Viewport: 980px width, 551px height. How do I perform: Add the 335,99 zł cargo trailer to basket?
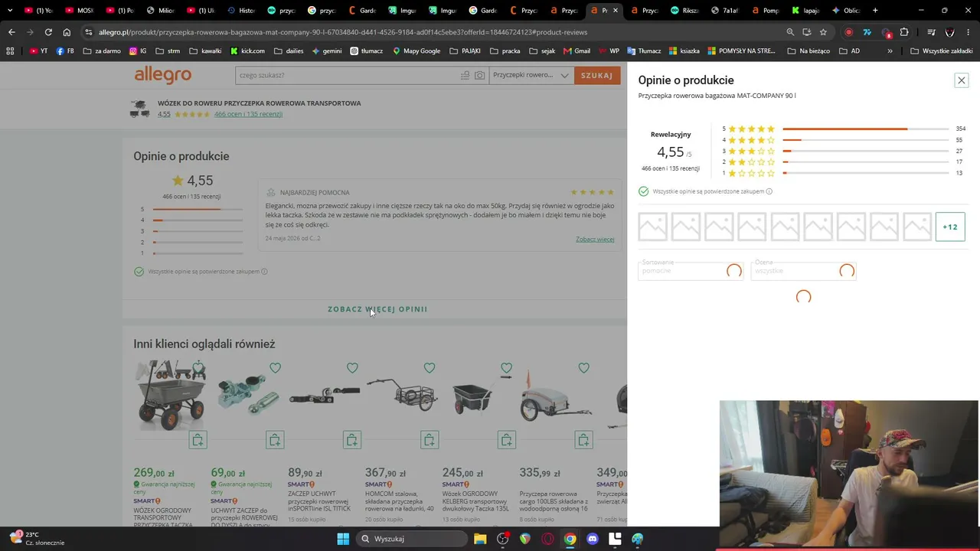[x=583, y=440]
